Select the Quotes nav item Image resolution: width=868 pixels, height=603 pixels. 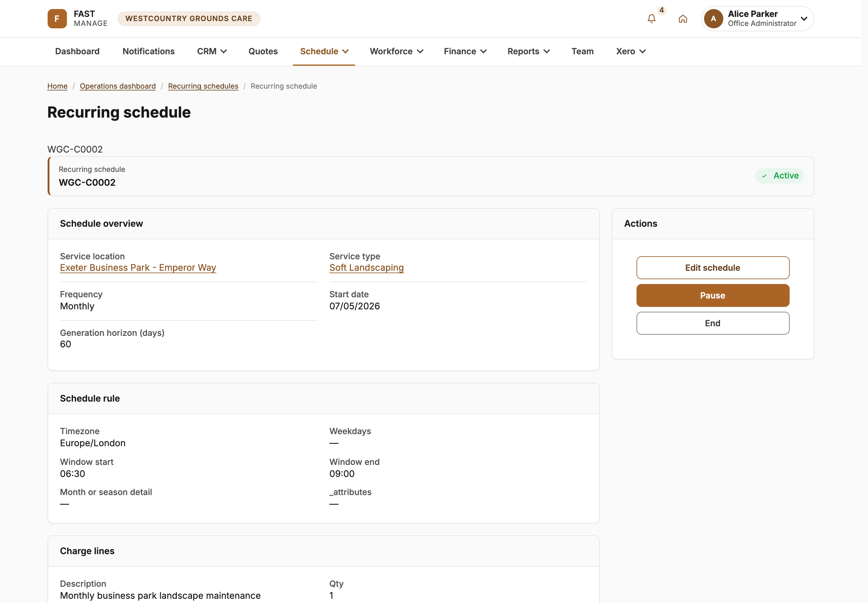pyautogui.click(x=263, y=51)
